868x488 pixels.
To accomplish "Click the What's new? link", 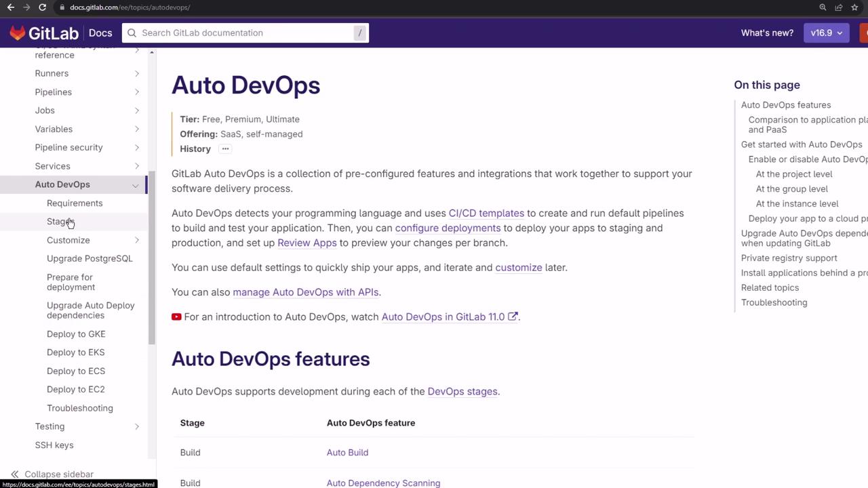I will (767, 33).
